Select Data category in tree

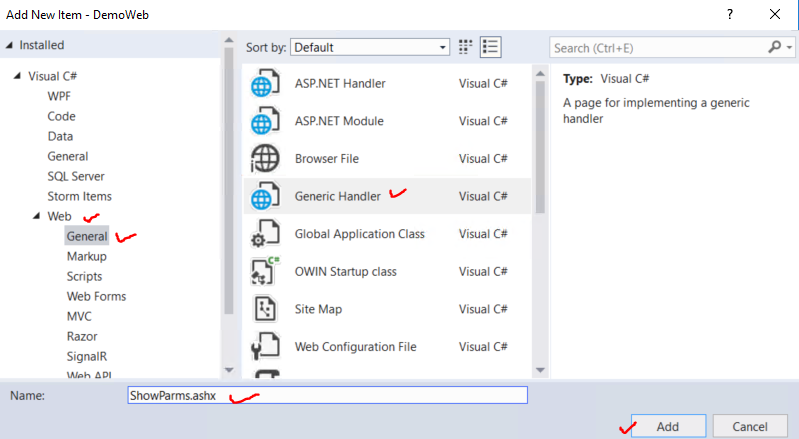tap(60, 136)
